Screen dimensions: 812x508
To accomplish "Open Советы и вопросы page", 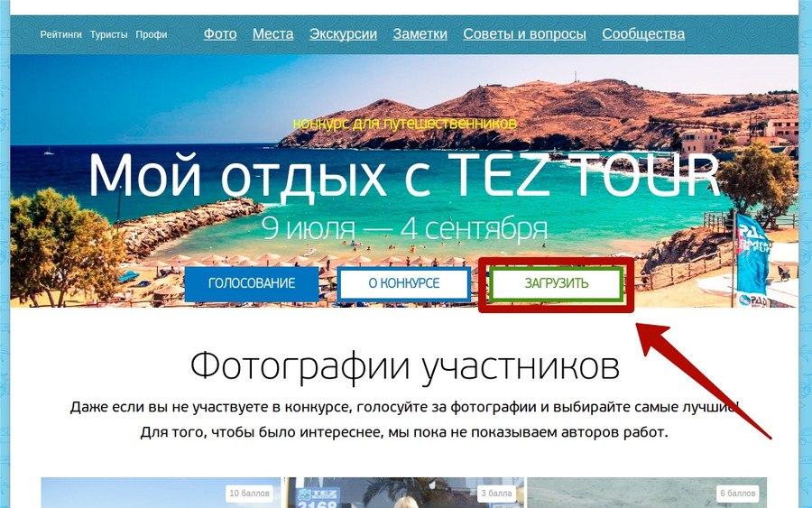I will [524, 34].
